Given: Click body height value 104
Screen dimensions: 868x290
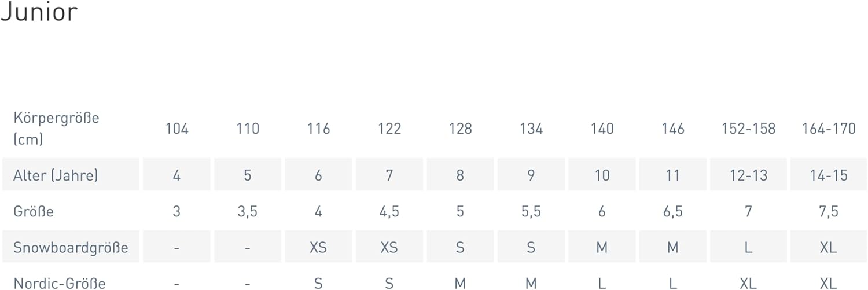Looking at the screenshot, I should pos(176,129).
